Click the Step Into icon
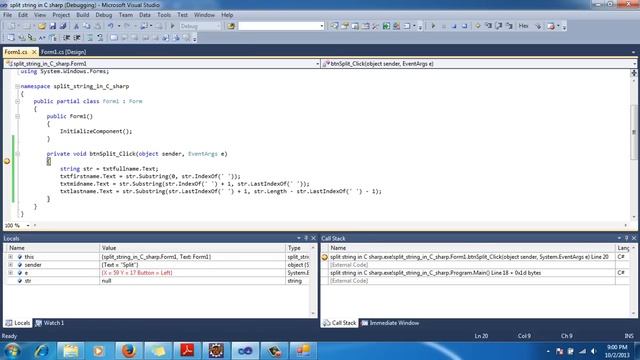 pyautogui.click(x=488, y=26)
